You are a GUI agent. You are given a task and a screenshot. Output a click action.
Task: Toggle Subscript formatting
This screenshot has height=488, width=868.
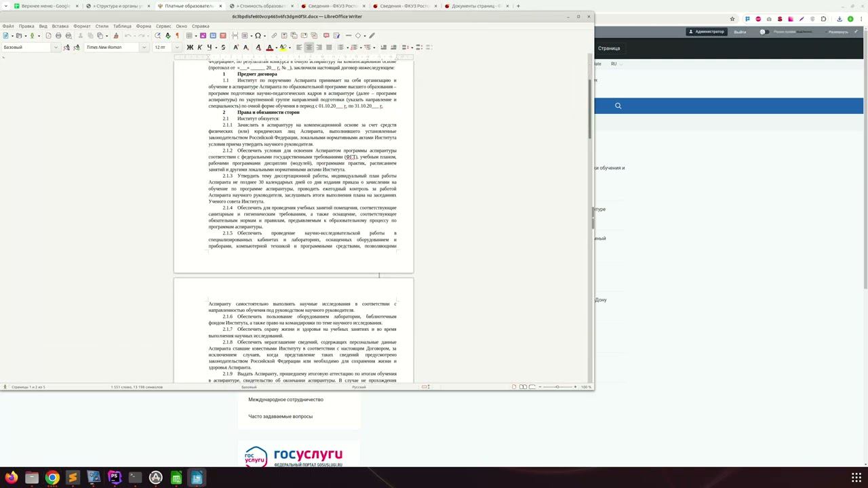pos(245,47)
